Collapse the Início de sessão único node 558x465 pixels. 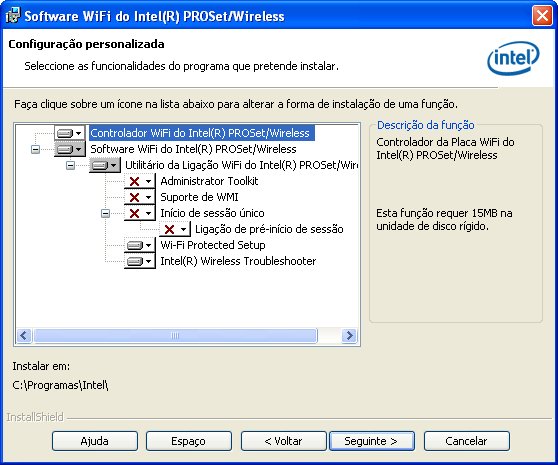[105, 213]
